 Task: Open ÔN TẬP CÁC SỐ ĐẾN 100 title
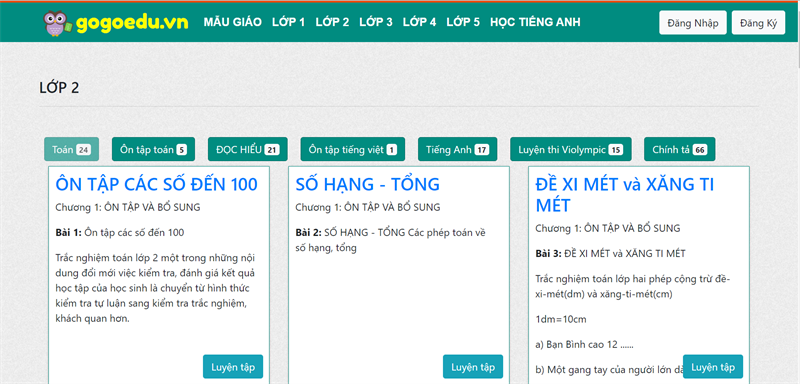click(x=157, y=184)
